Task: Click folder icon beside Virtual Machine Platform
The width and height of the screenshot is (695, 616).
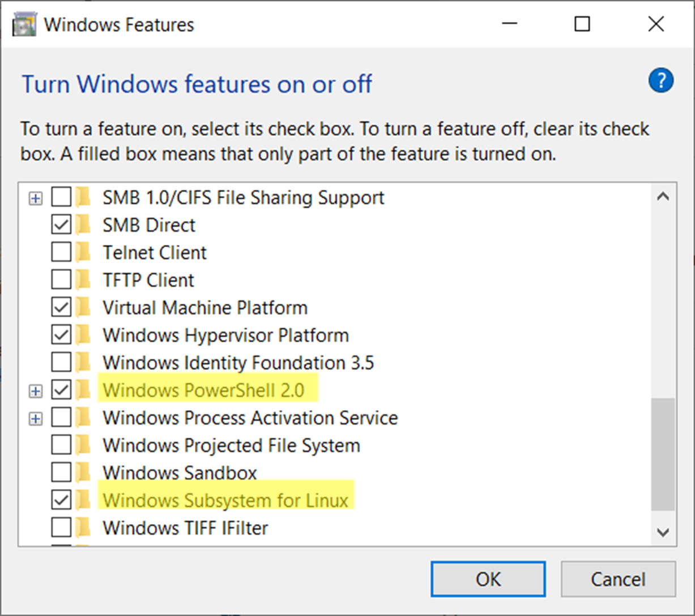Action: (84, 308)
